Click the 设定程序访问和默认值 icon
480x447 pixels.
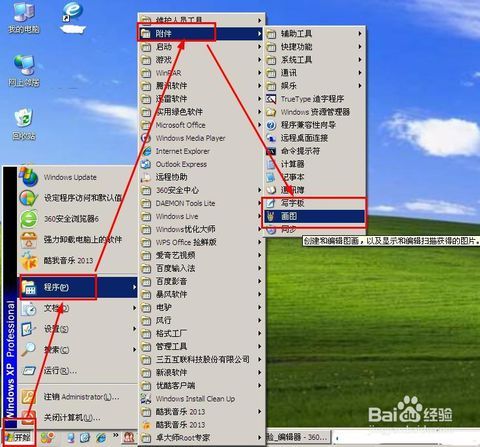pyautogui.click(x=28, y=198)
